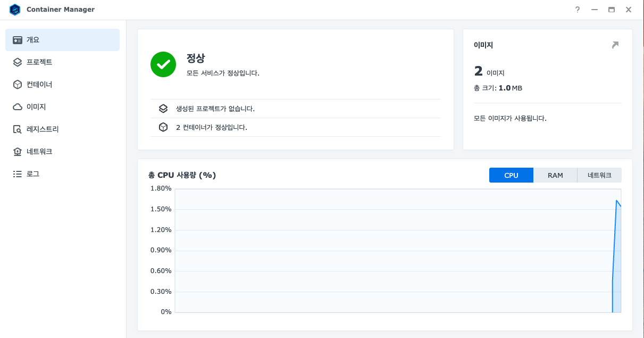Click the 0.30% axis label
This screenshot has height=338, width=644.
tap(161, 292)
